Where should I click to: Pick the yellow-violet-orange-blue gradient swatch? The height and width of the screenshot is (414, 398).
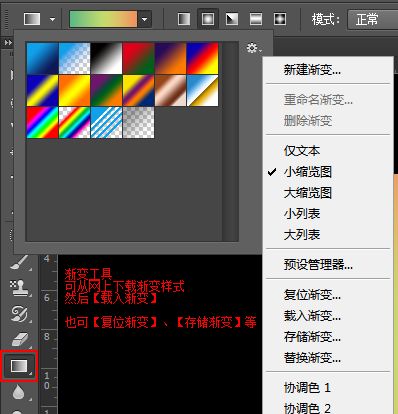pyautogui.click(x=138, y=90)
